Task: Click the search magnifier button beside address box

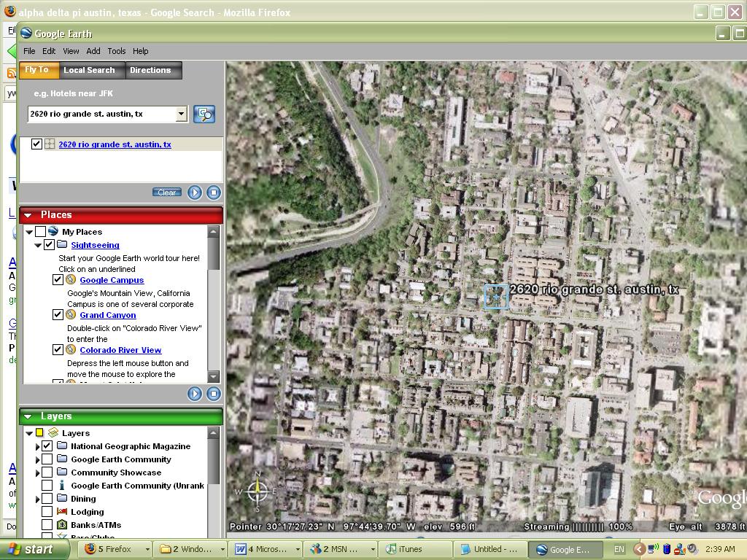Action: pyautogui.click(x=204, y=114)
